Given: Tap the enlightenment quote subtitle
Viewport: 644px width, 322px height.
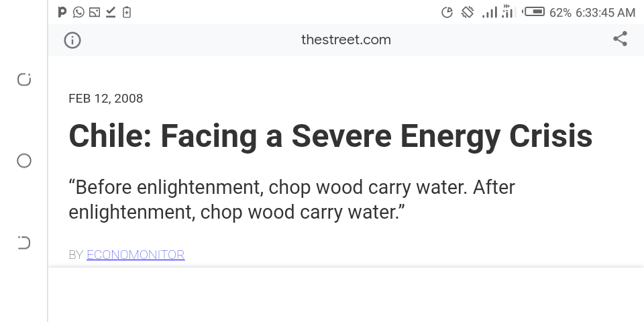Looking at the screenshot, I should tap(292, 199).
